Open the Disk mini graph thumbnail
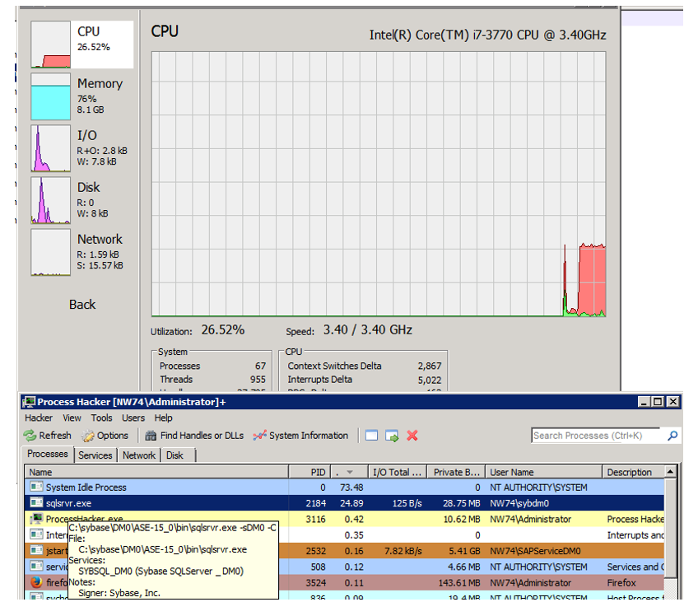This screenshot has width=698, height=616. coord(51,200)
